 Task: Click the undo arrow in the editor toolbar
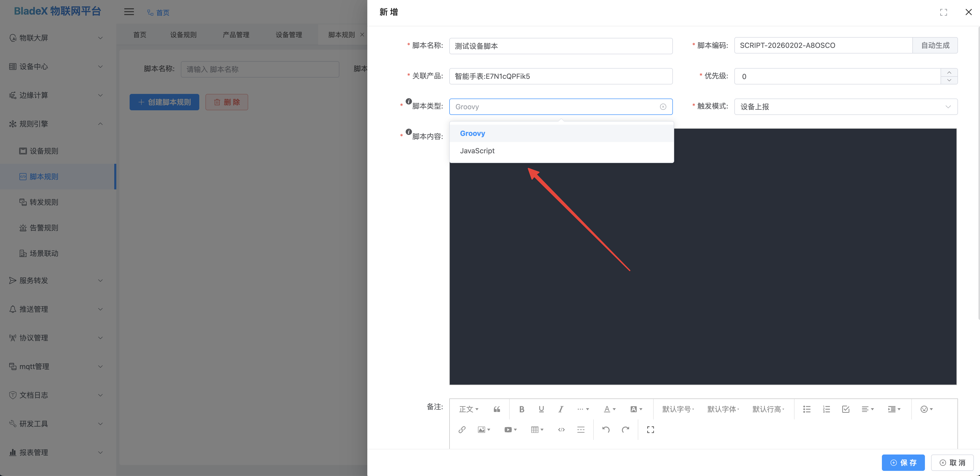click(x=606, y=430)
